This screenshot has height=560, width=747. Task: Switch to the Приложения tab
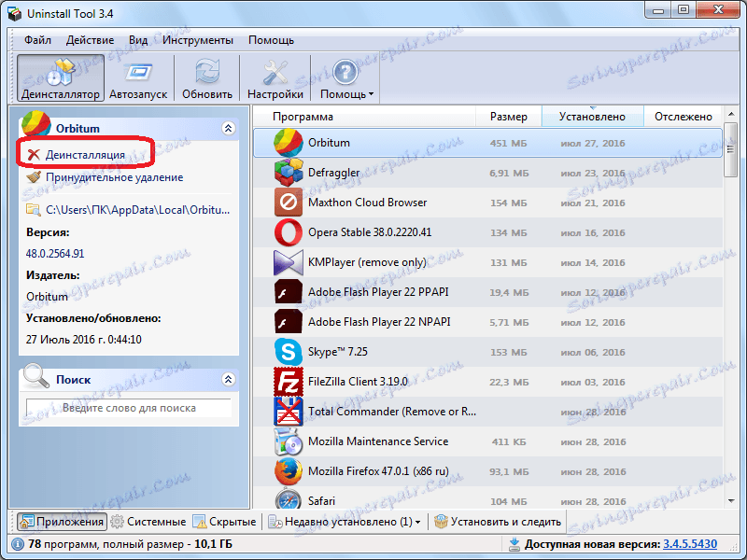pos(62,522)
